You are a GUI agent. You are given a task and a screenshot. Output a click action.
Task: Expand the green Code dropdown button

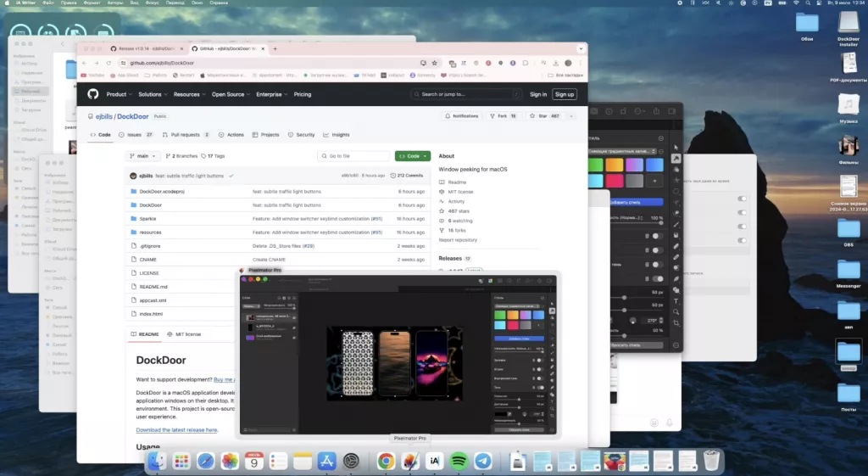click(413, 156)
